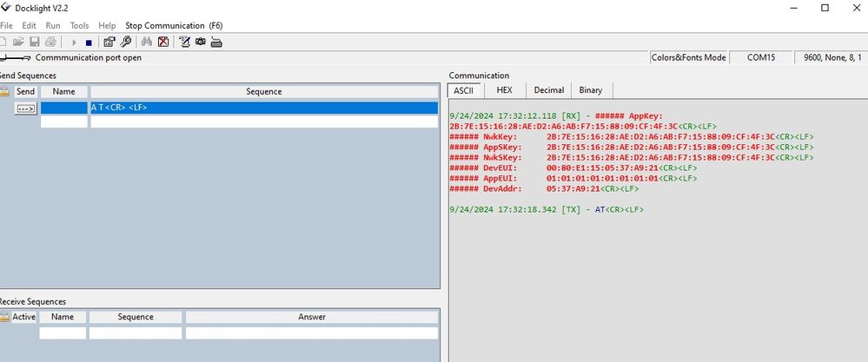This screenshot has width=868, height=362.
Task: Maximize the Docklight window
Action: point(825,8)
